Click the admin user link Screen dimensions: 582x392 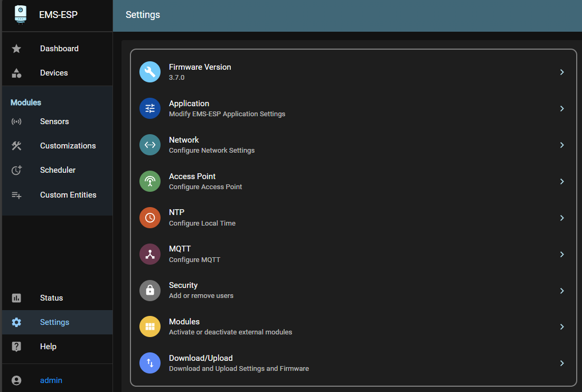(51, 380)
